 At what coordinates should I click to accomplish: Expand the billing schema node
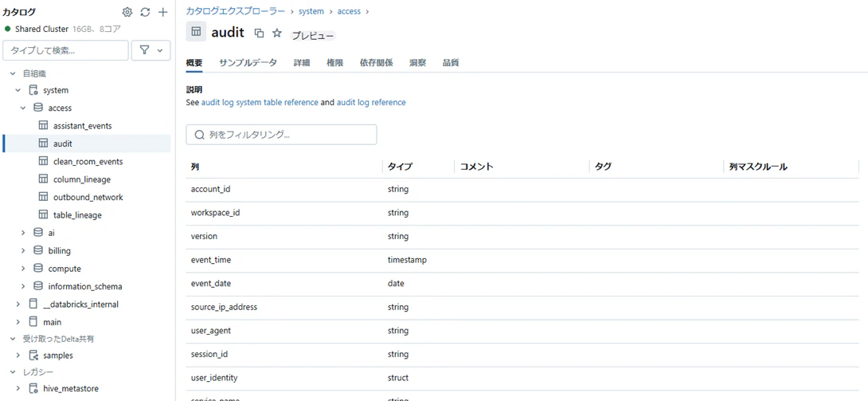23,251
